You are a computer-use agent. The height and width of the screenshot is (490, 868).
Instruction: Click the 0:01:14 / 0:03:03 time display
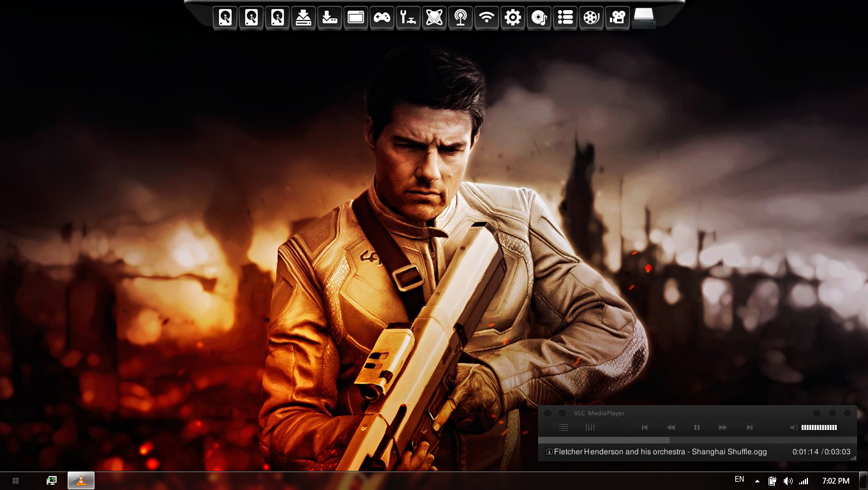(821, 452)
